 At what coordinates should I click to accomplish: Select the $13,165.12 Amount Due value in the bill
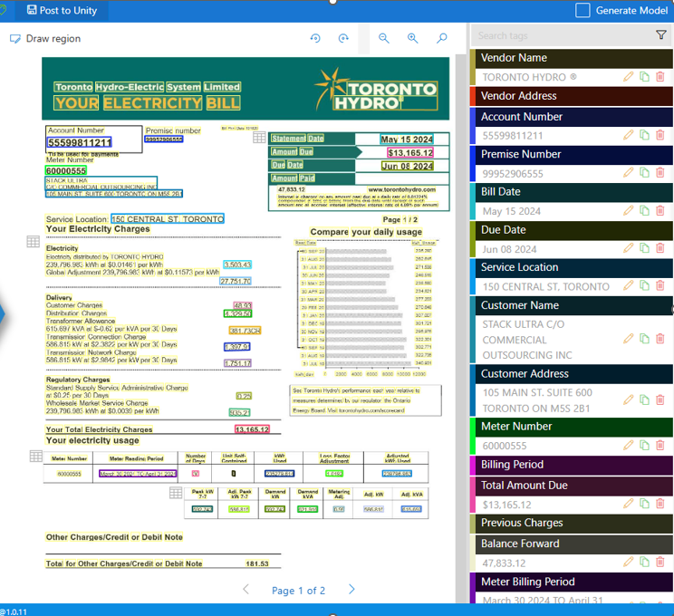point(410,152)
